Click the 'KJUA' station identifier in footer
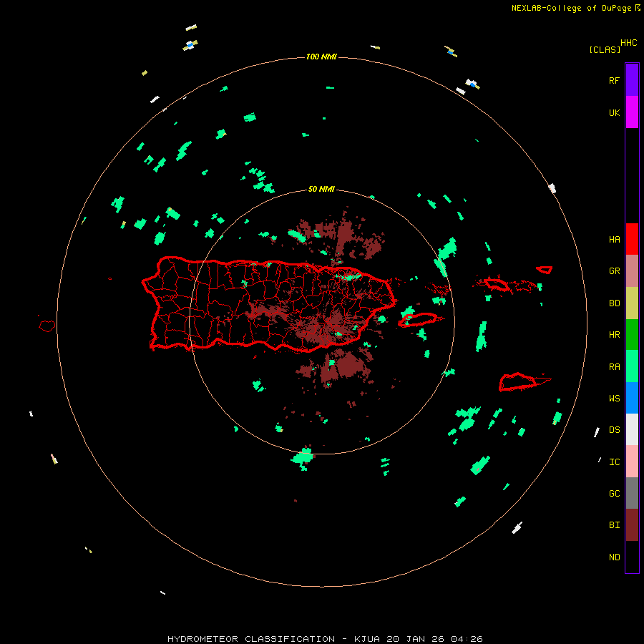Viewport: 644px width, 644px height. pos(367,639)
